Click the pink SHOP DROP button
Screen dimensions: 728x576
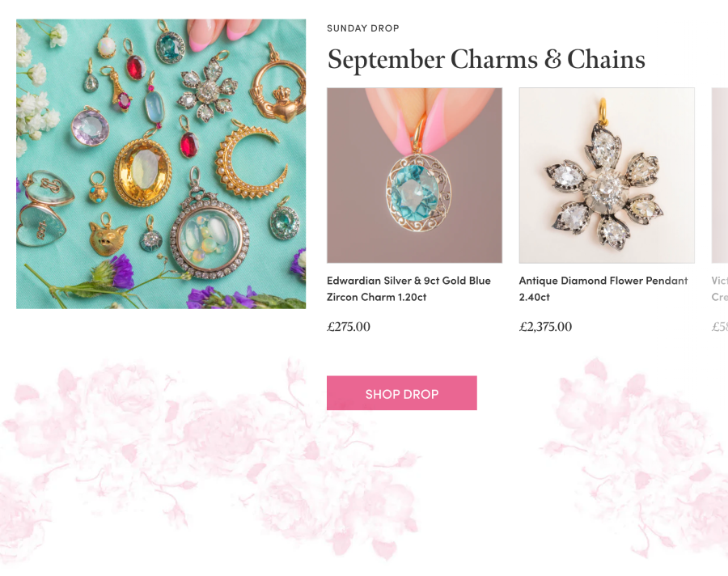[x=401, y=393]
